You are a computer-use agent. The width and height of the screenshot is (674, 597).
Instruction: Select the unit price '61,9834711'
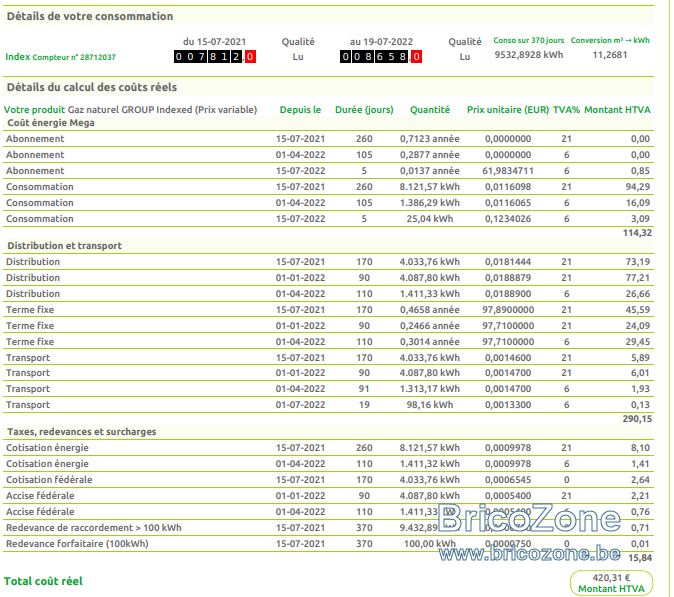tap(508, 171)
